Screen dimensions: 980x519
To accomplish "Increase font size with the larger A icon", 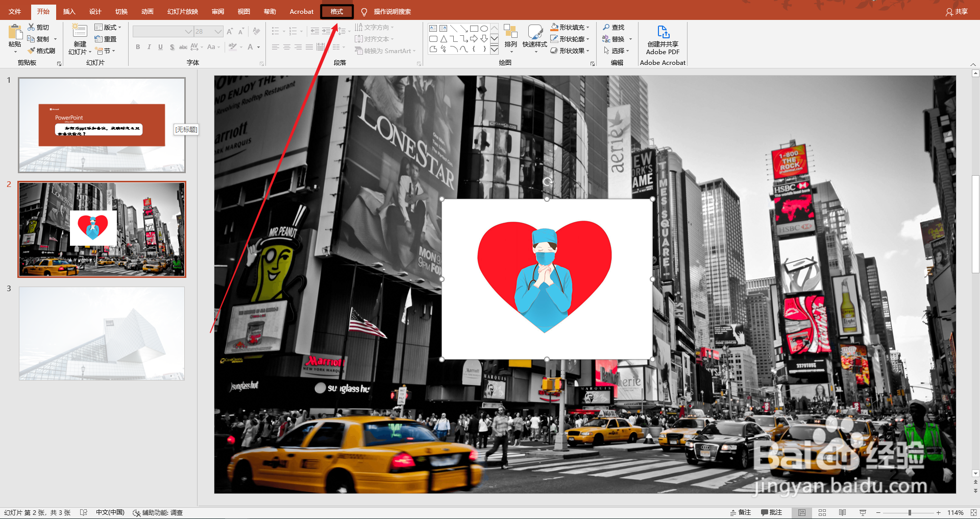I will pos(230,32).
